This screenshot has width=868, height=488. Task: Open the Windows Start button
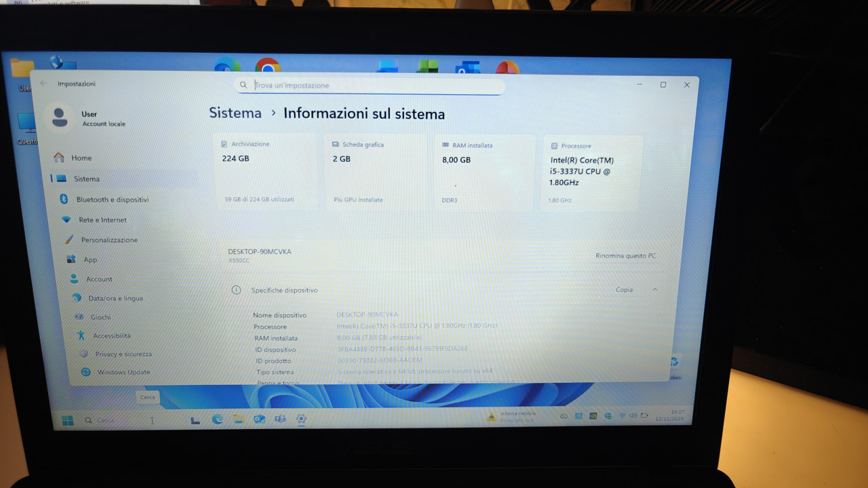click(68, 420)
